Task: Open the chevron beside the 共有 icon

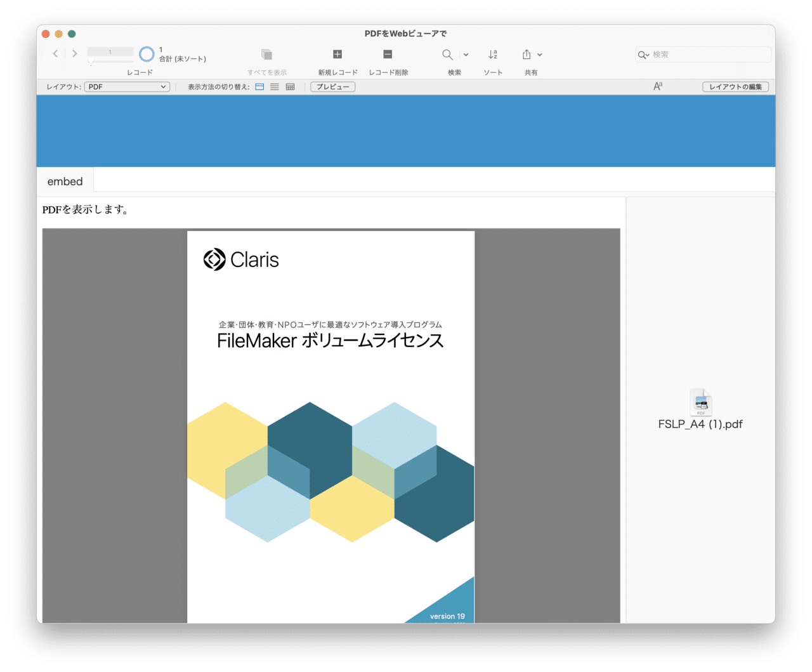Action: [x=542, y=54]
